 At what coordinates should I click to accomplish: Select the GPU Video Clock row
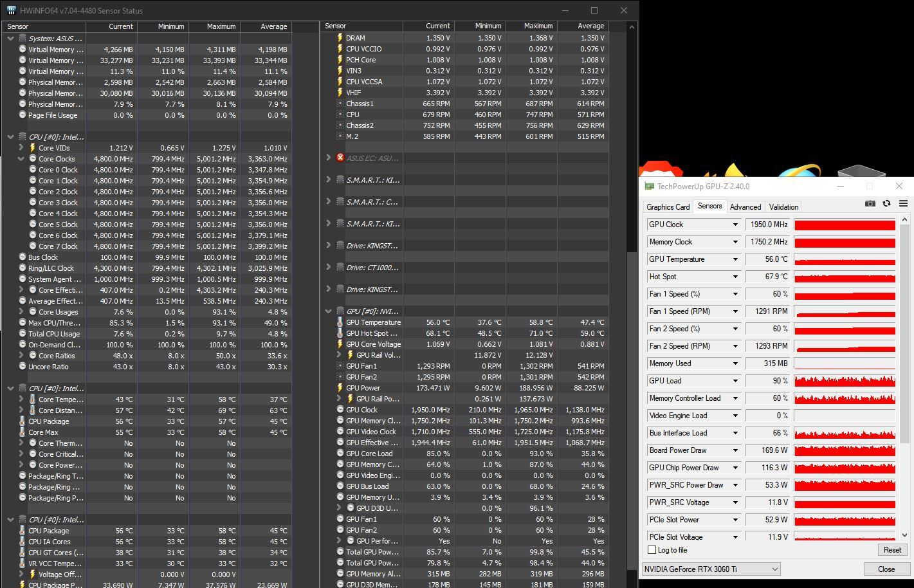pos(464,432)
